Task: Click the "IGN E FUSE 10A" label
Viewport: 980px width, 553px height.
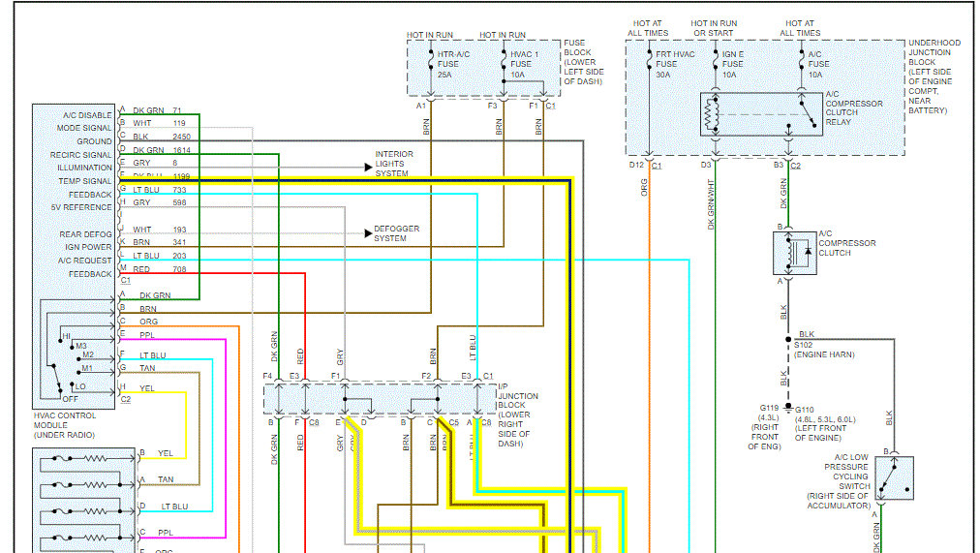Action: tap(733, 64)
